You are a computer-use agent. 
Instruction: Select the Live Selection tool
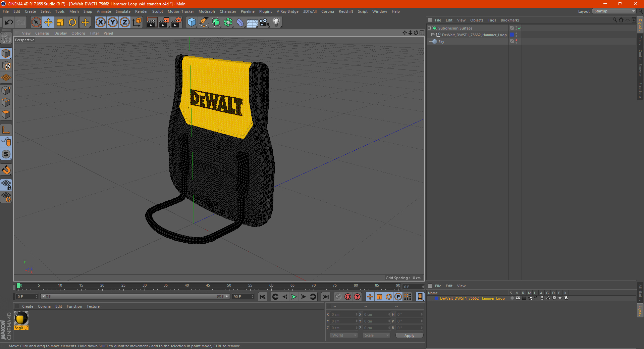coord(36,22)
